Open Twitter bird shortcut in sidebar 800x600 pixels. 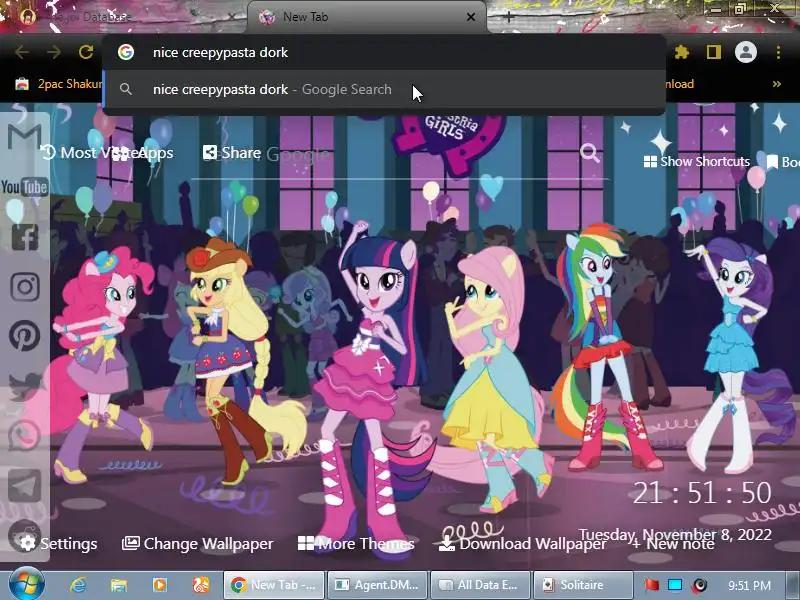click(24, 386)
